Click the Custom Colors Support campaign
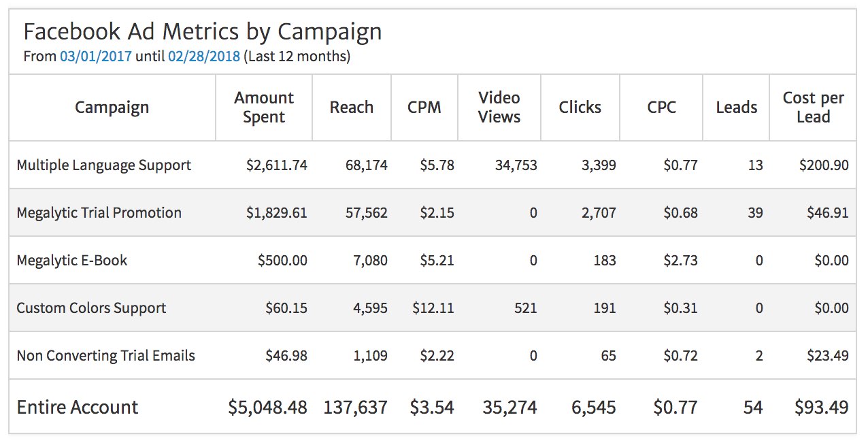868x445 pixels. click(91, 308)
